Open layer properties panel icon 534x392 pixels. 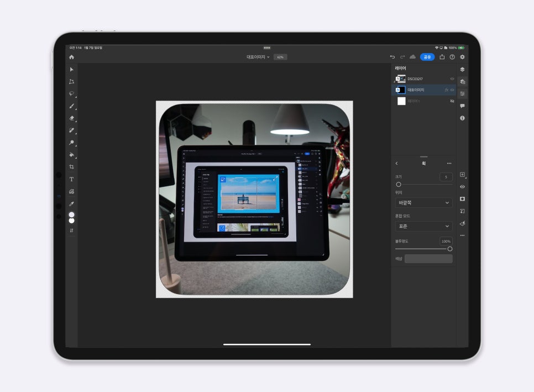(462, 93)
